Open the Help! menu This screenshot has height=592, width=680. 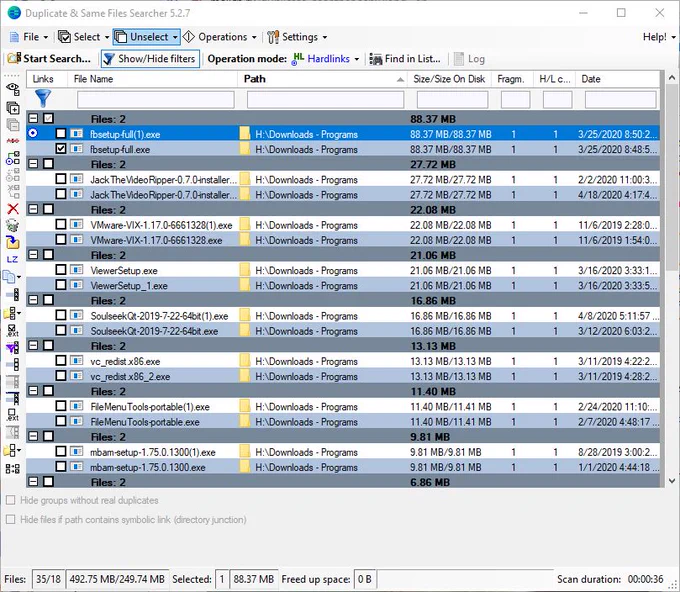coord(659,37)
